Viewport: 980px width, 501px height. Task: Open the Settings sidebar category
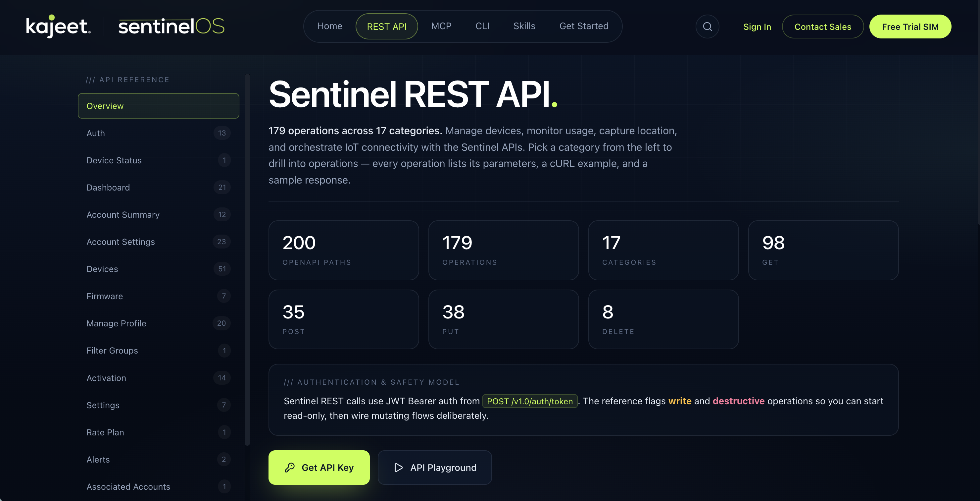click(x=158, y=405)
